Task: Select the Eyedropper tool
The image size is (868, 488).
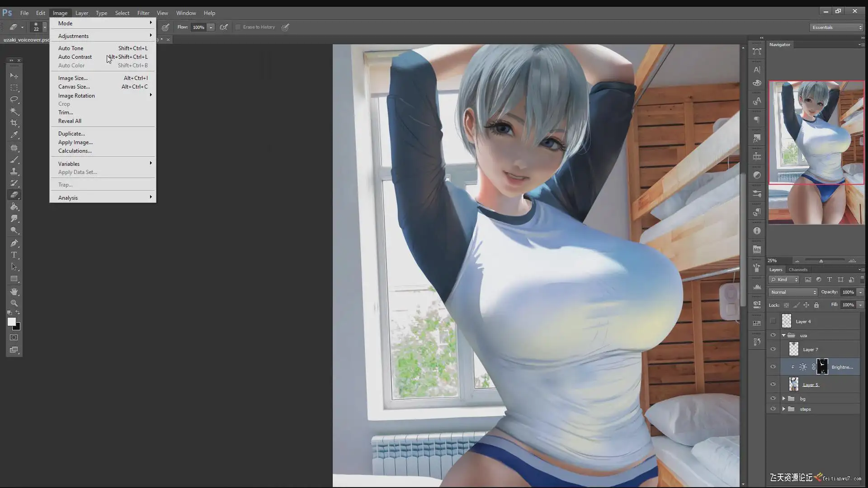Action: (14, 135)
